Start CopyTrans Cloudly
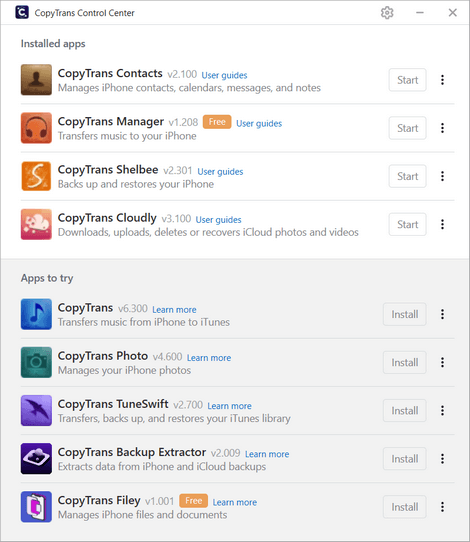The image size is (470, 542). tap(407, 224)
